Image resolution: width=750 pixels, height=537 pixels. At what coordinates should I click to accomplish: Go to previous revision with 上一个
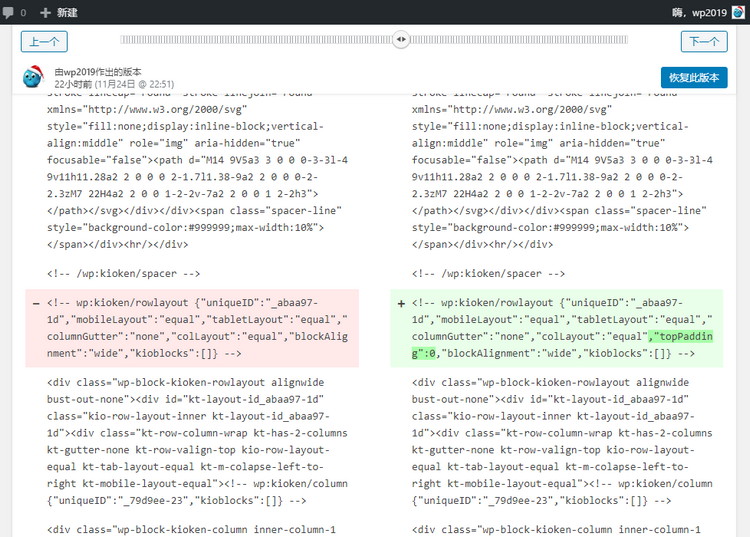pos(44,41)
